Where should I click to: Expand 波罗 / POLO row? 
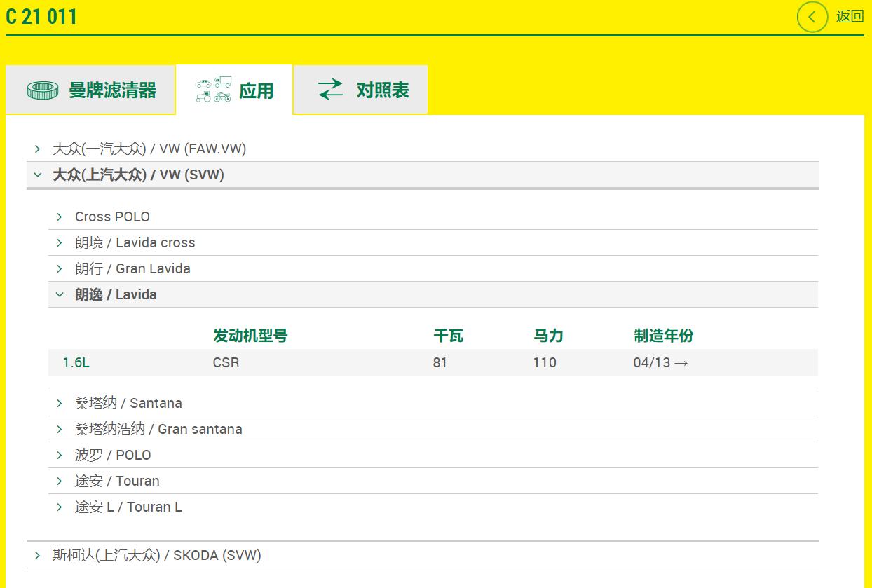[113, 455]
